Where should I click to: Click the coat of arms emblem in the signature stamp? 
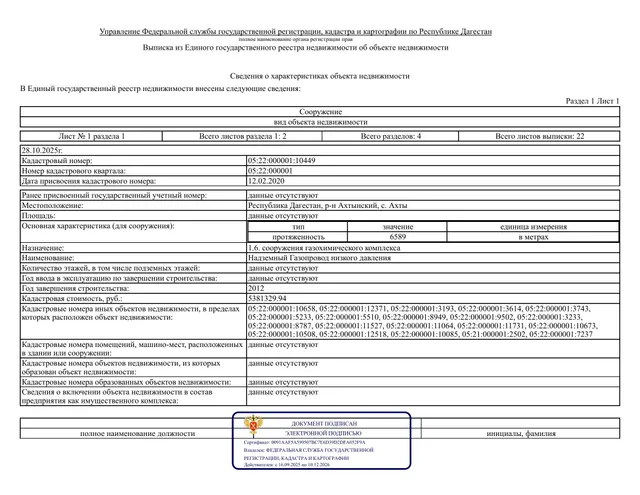click(253, 425)
